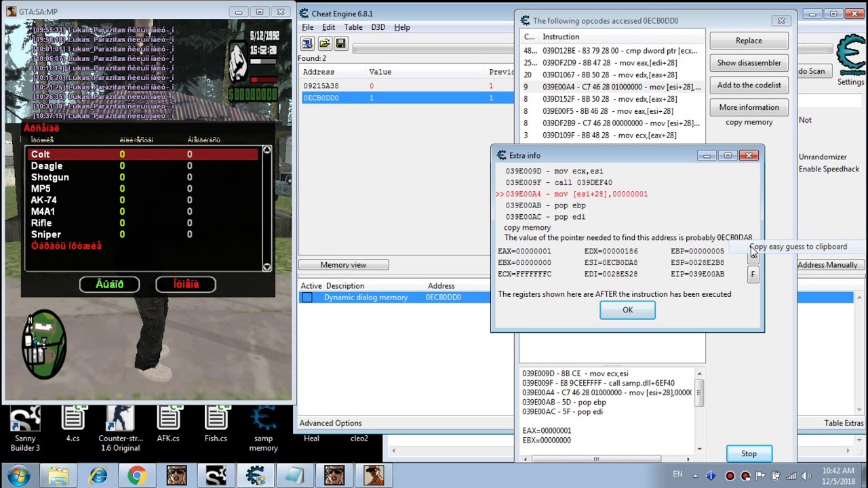This screenshot has width=868, height=488.
Task: Select the AFK.cs desktop file
Action: 168,425
